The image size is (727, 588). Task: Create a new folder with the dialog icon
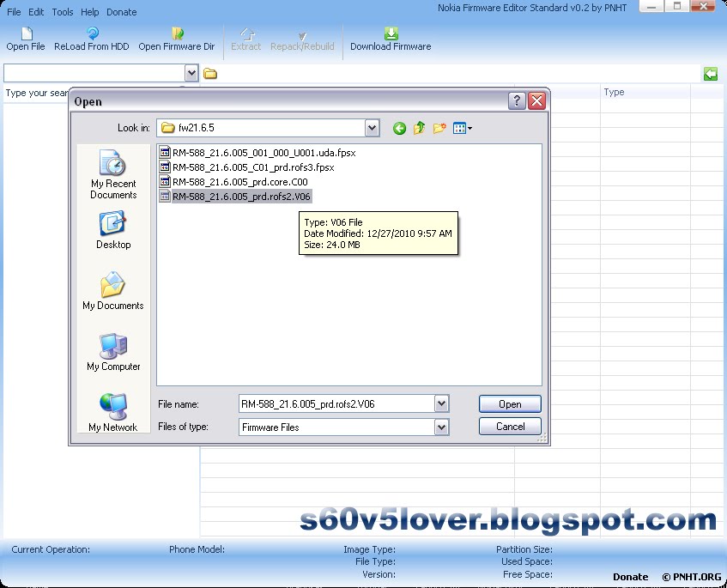pos(439,128)
